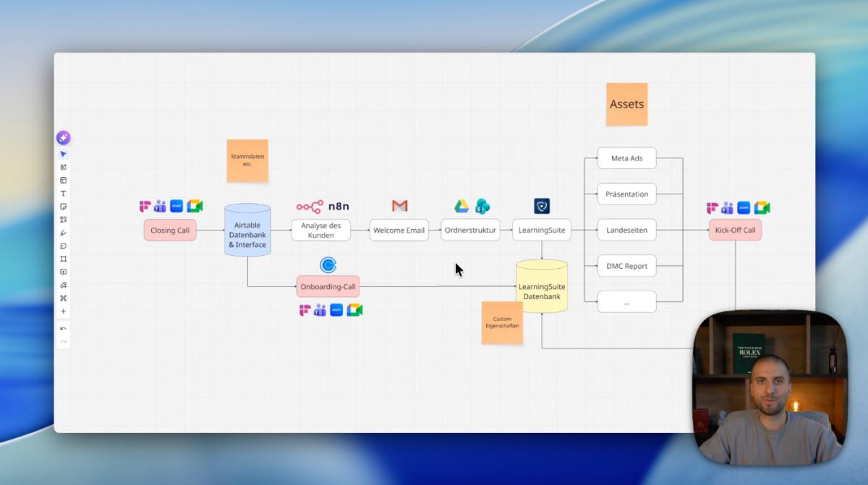Viewport: 868px width, 485px height.
Task: Select the SharePoint icon above Ordnerstruktur
Action: click(482, 207)
